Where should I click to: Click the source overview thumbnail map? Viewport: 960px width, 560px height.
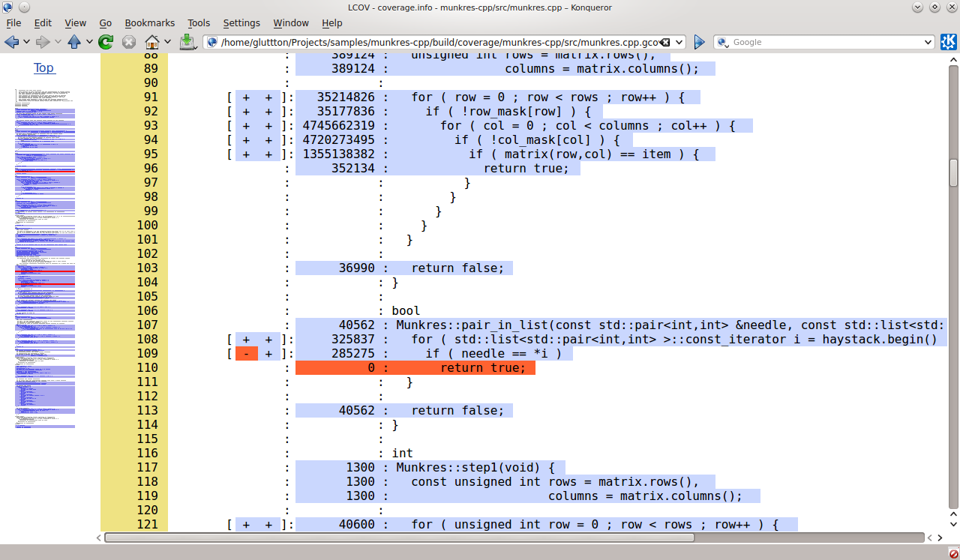[x=45, y=259]
